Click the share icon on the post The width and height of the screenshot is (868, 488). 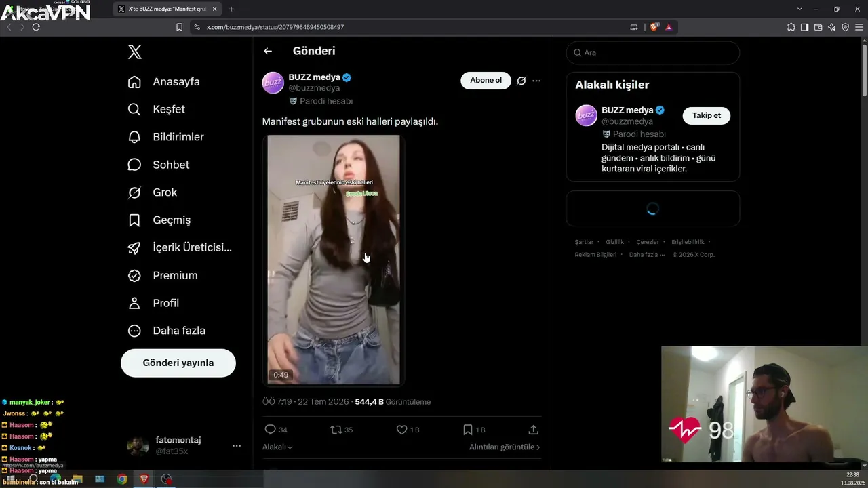tap(534, 430)
